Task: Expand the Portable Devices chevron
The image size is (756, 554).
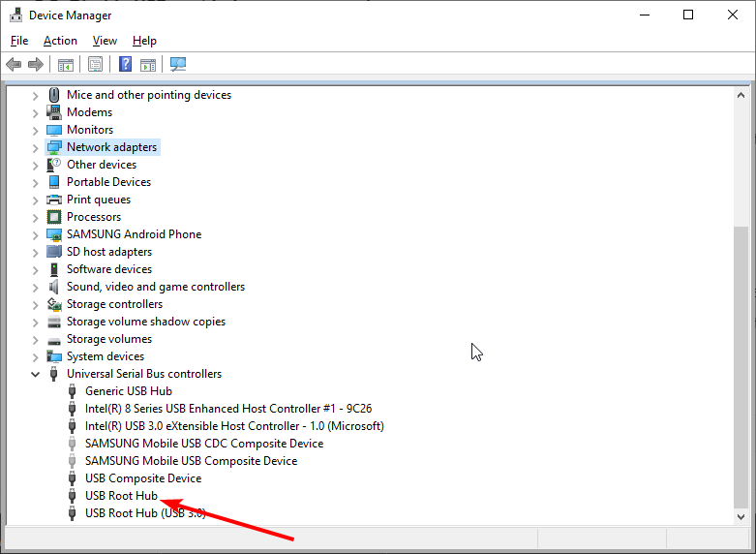Action: 35,183
